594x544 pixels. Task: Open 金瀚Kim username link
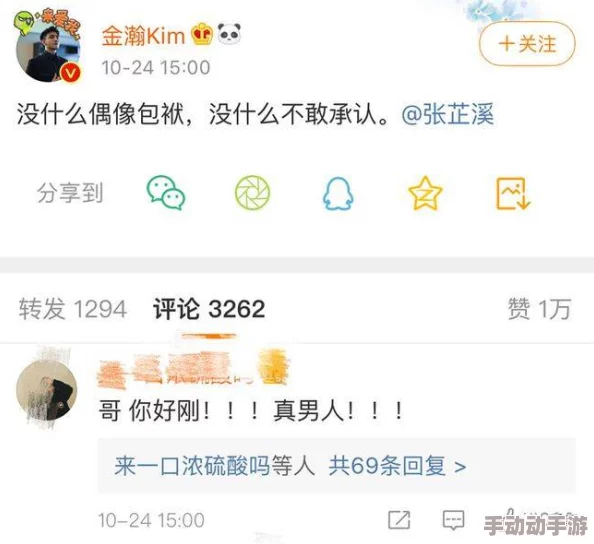pyautogui.click(x=143, y=36)
